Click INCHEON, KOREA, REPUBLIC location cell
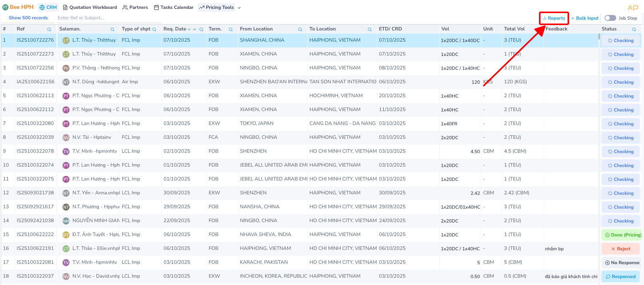This screenshot has height=285, width=644. coord(273,276)
